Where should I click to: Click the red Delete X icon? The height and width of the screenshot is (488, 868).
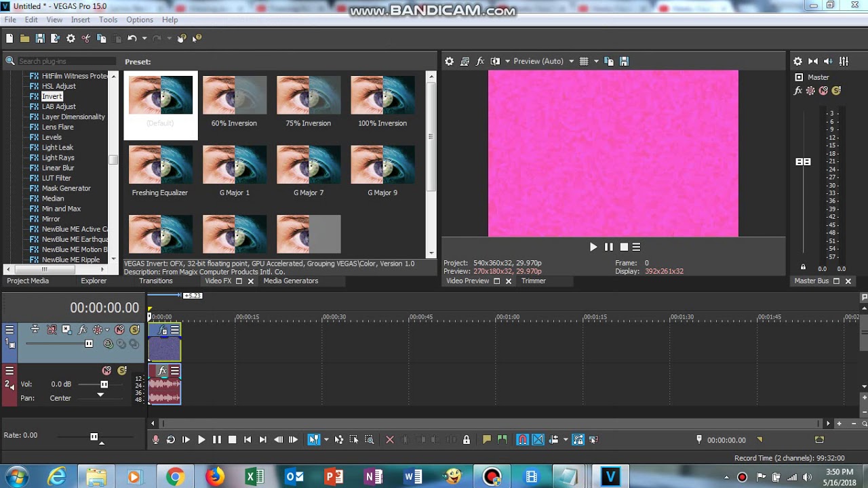[x=390, y=440]
